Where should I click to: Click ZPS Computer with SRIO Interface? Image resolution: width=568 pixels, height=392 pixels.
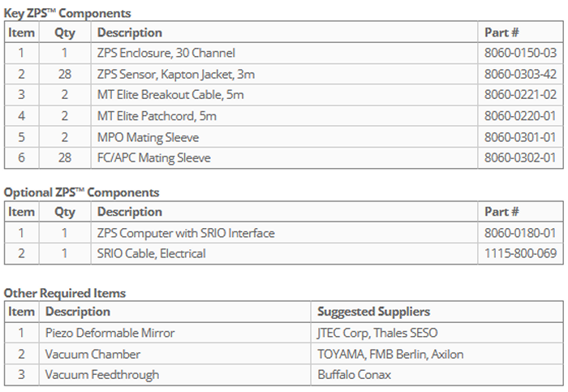click(x=186, y=233)
